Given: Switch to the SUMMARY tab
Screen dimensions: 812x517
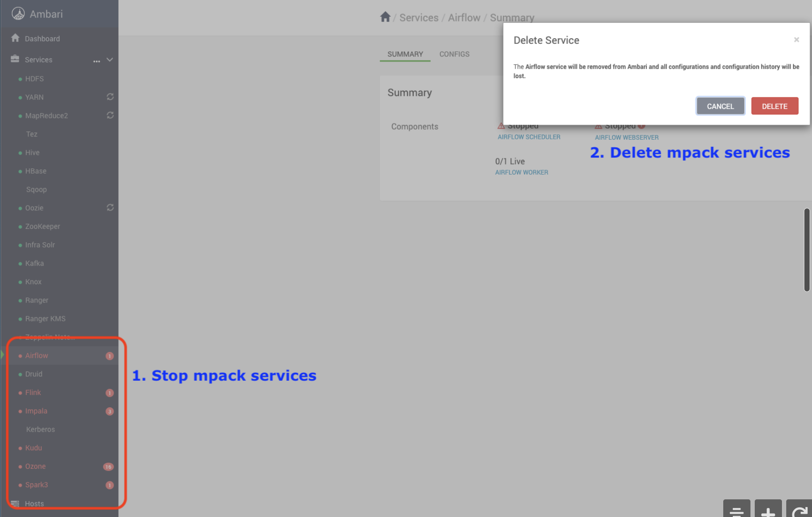Looking at the screenshot, I should [x=405, y=54].
